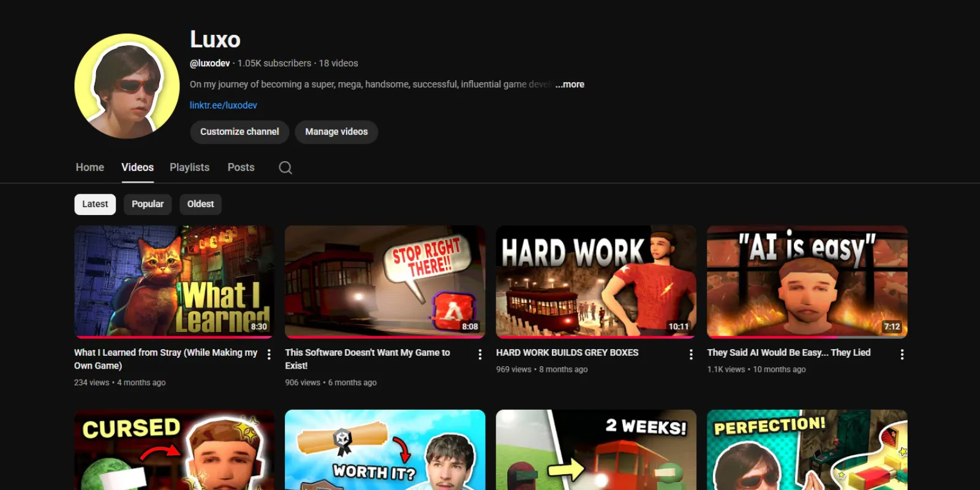The height and width of the screenshot is (490, 980).
Task: Open the linktr.ee/luxodev link
Action: 223,105
